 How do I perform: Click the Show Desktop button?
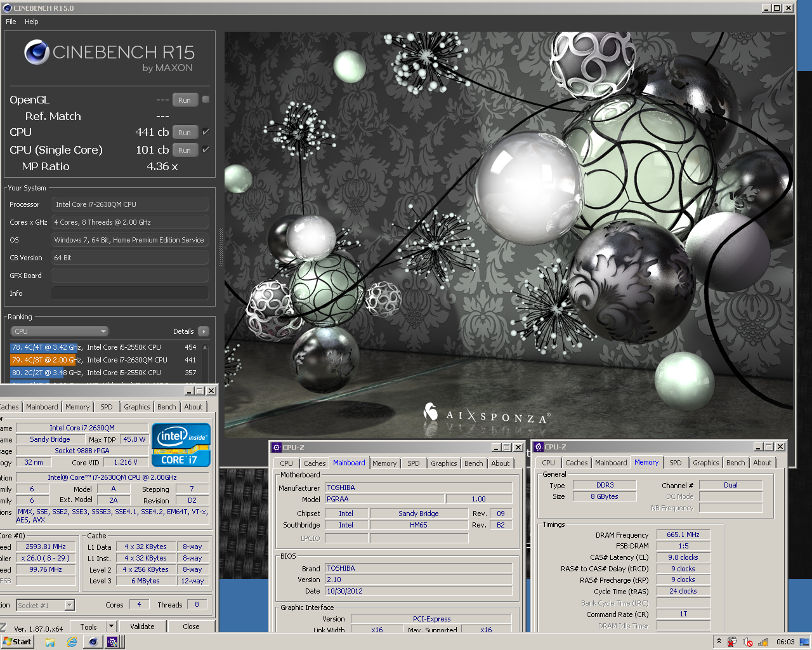804,642
